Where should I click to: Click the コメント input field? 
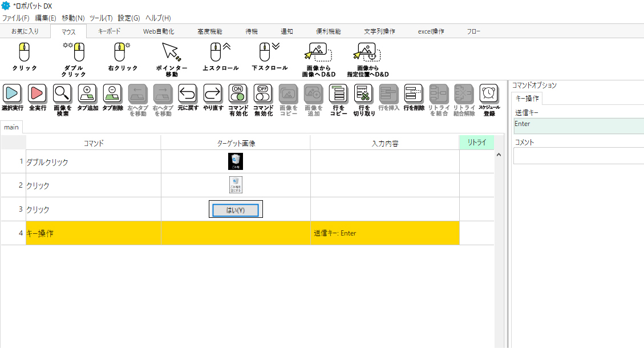(x=578, y=156)
